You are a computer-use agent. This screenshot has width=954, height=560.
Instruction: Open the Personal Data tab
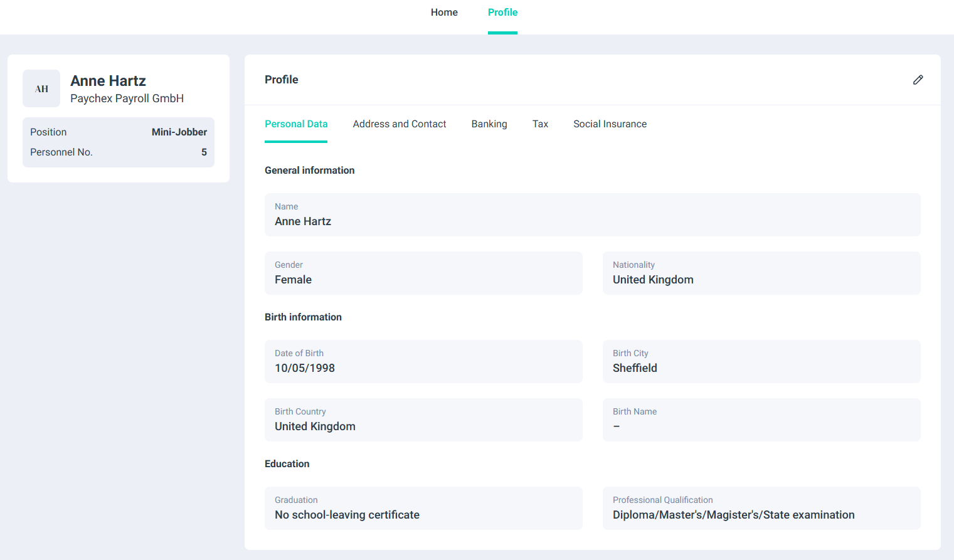[x=296, y=124]
